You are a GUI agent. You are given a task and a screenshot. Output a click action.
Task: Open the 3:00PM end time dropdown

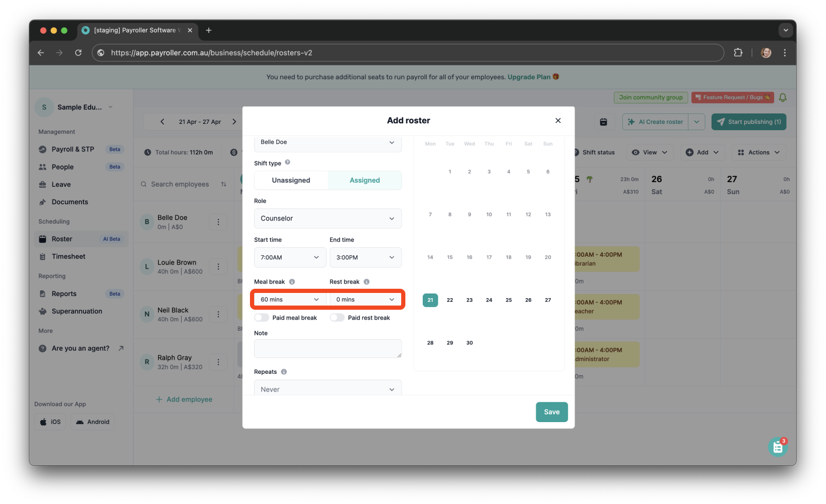[x=365, y=257]
